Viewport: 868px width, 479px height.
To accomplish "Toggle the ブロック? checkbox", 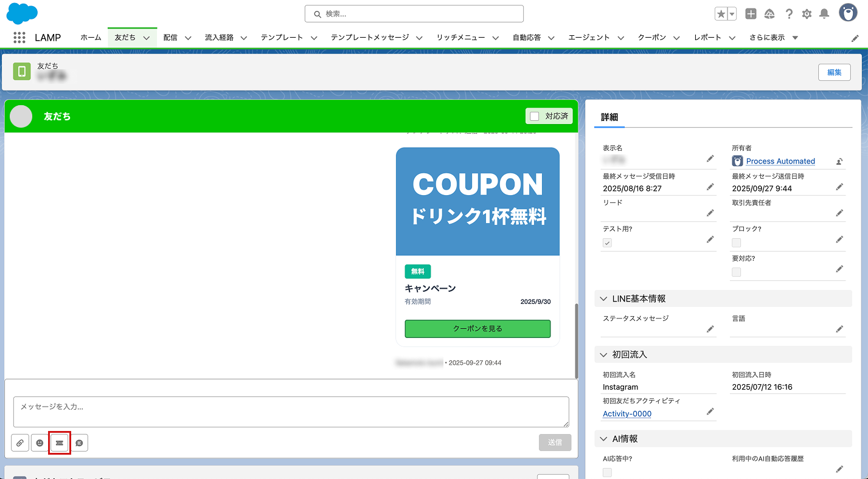I will click(x=737, y=243).
